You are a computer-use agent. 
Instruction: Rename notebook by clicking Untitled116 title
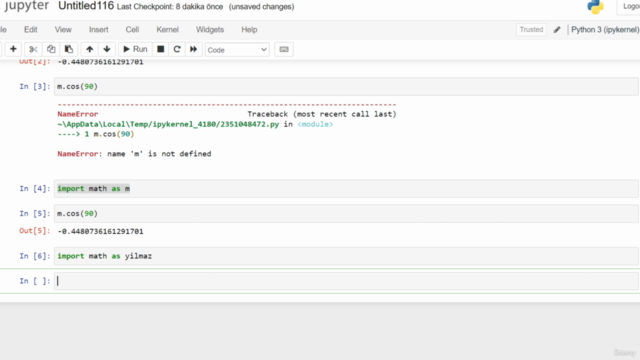(86, 6)
